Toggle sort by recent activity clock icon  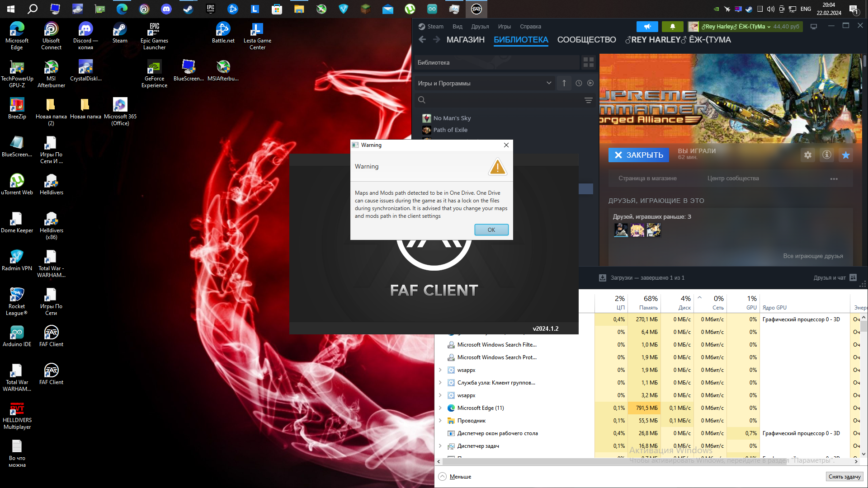579,83
